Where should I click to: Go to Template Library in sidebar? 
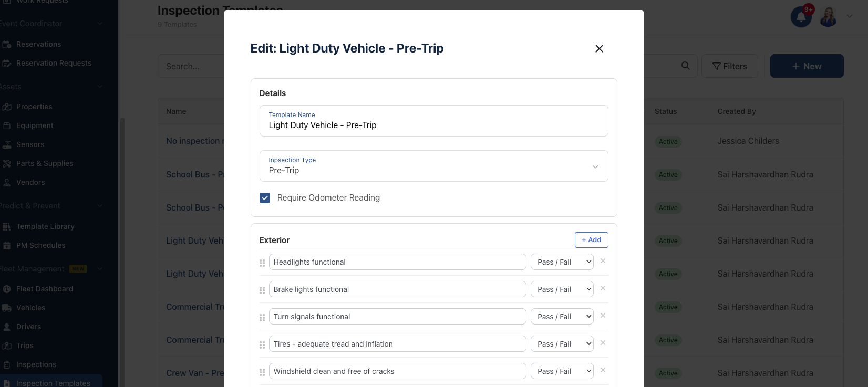(x=45, y=226)
